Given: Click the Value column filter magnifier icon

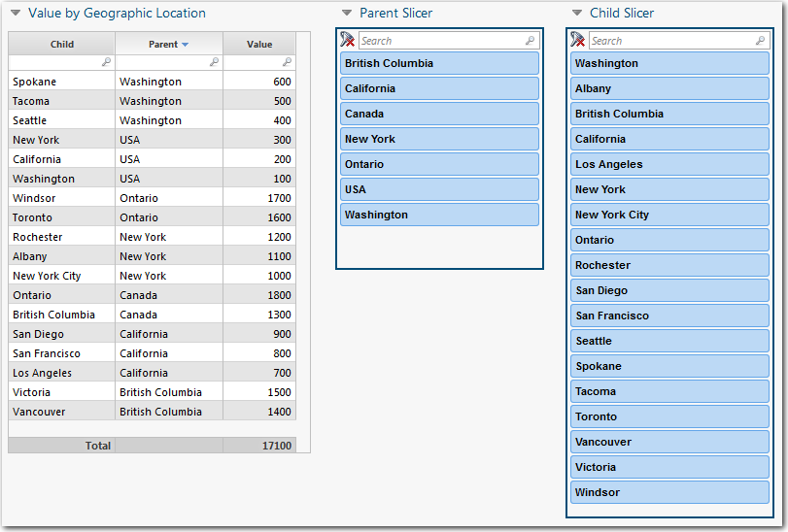Looking at the screenshot, I should [287, 62].
